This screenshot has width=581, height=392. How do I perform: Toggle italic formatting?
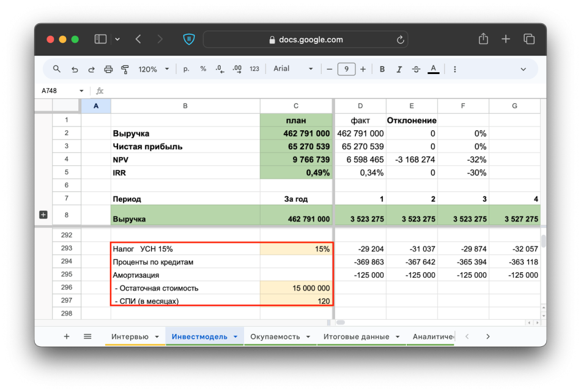399,69
